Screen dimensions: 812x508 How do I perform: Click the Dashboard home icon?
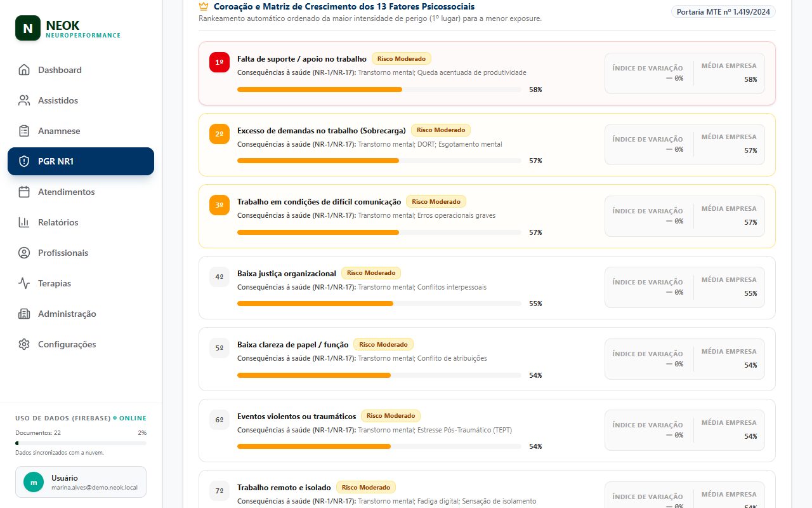[24, 70]
